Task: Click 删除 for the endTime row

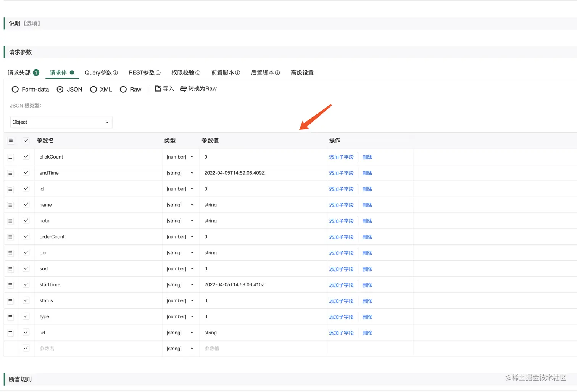Action: (367, 173)
